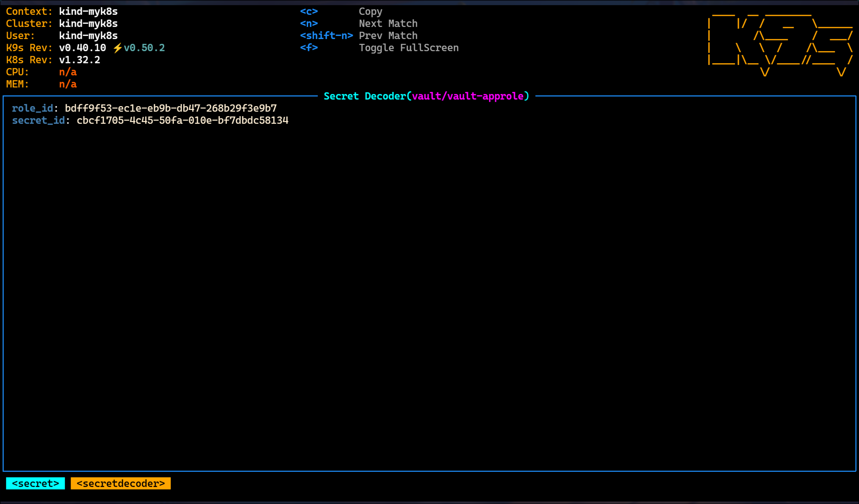859x504 pixels.
Task: Click the <secret> breadcrumb
Action: (35, 483)
